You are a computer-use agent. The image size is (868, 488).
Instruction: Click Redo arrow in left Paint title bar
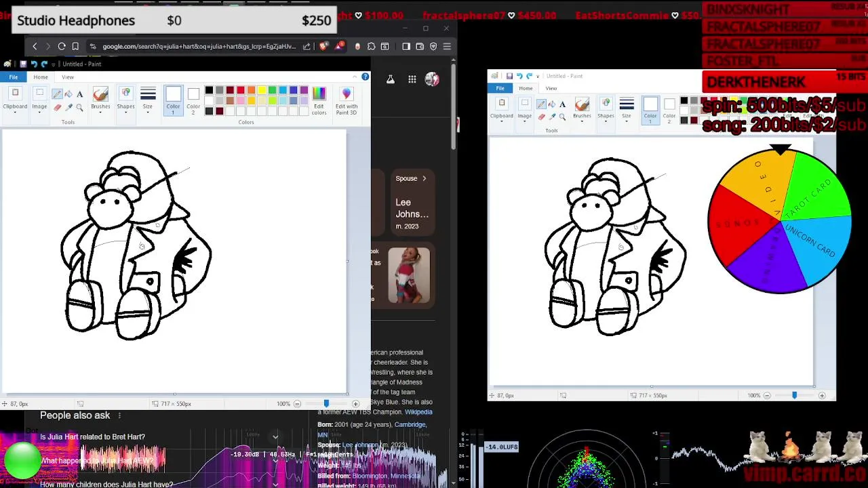pyautogui.click(x=44, y=64)
